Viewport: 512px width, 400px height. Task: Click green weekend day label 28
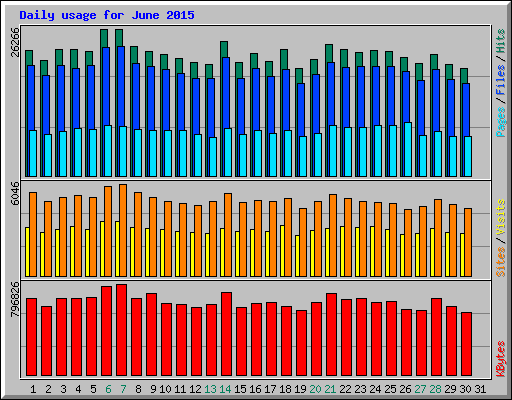(435, 389)
